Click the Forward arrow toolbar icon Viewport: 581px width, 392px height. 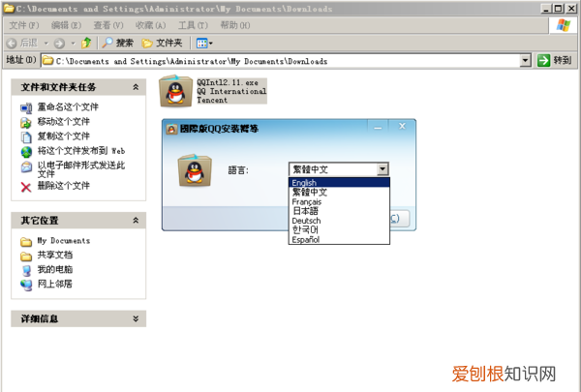[x=59, y=44]
